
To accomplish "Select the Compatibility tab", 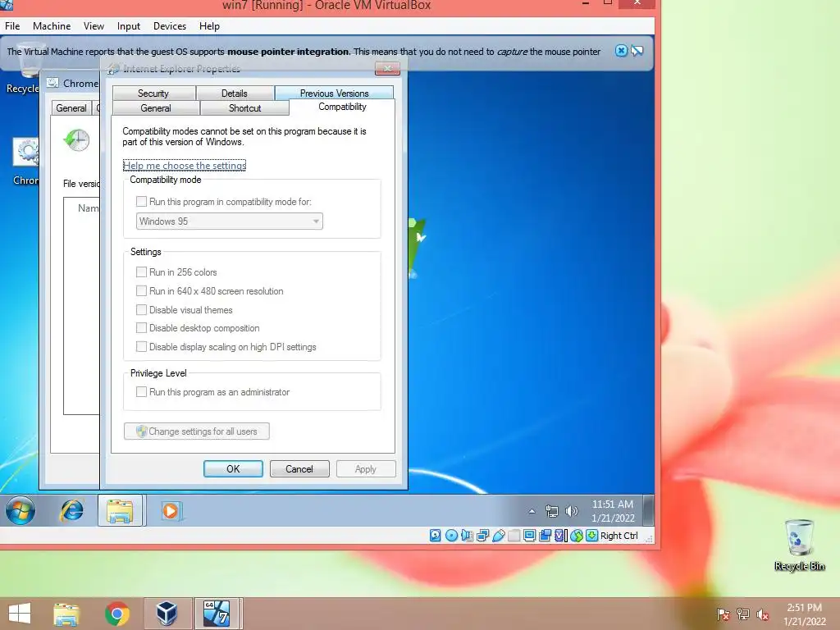I will tap(342, 107).
